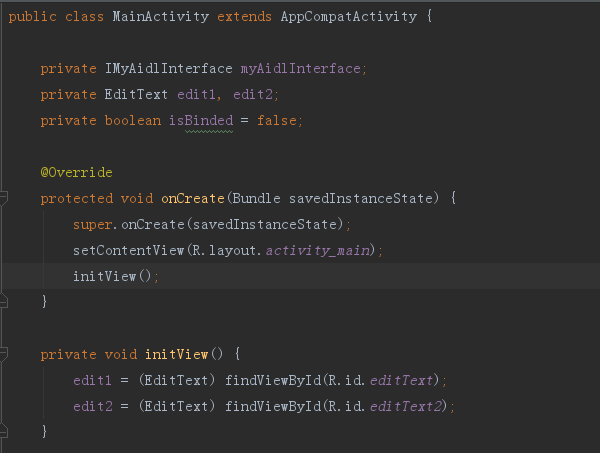Image resolution: width=600 pixels, height=453 pixels.
Task: Click findViewById on the edit2 line
Action: point(273,407)
